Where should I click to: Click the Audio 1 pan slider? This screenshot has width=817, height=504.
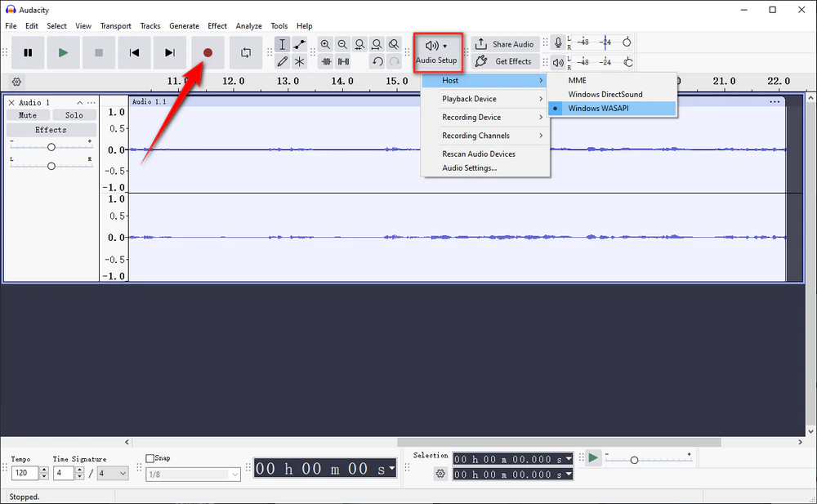(x=51, y=166)
